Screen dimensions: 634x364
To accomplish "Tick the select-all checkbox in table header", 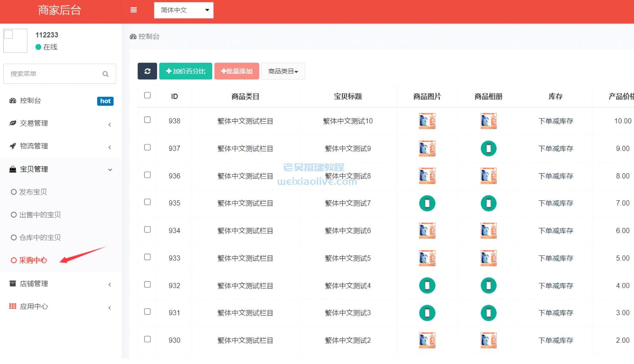I will coord(147,95).
